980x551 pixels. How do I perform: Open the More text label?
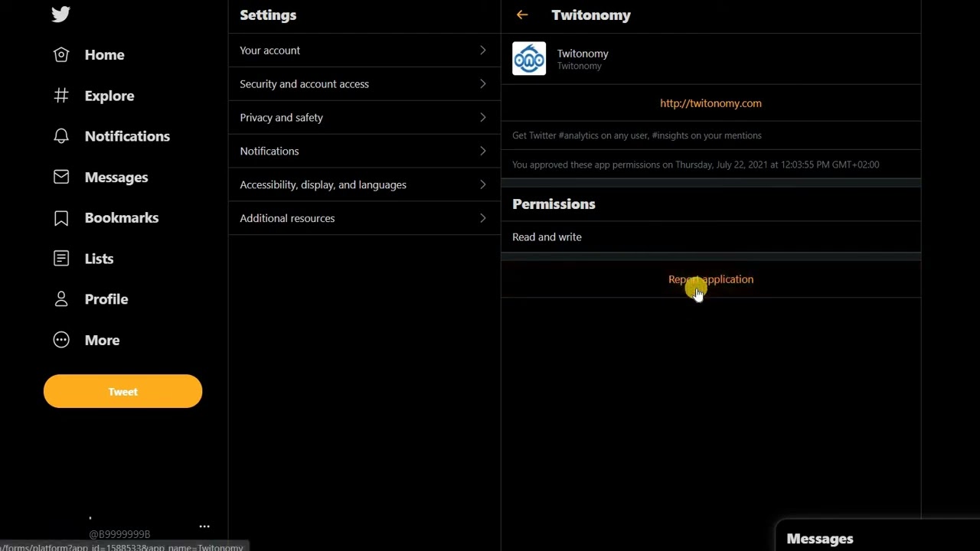(102, 340)
